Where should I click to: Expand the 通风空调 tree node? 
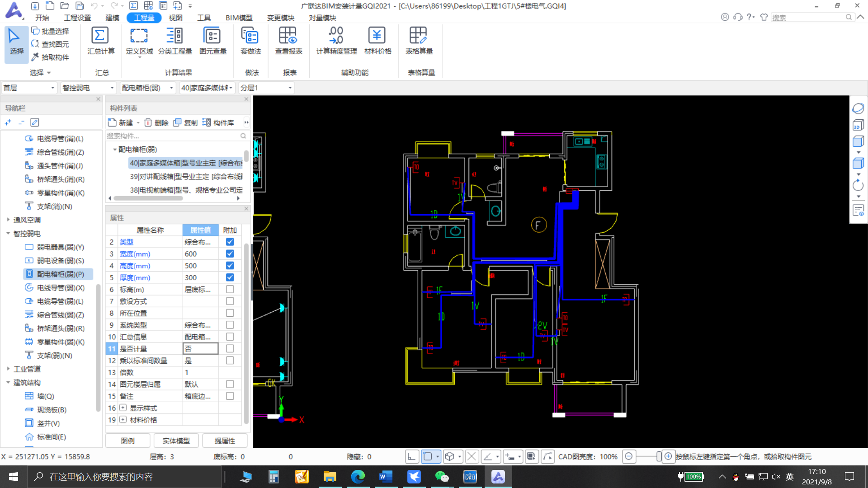pyautogui.click(x=8, y=220)
